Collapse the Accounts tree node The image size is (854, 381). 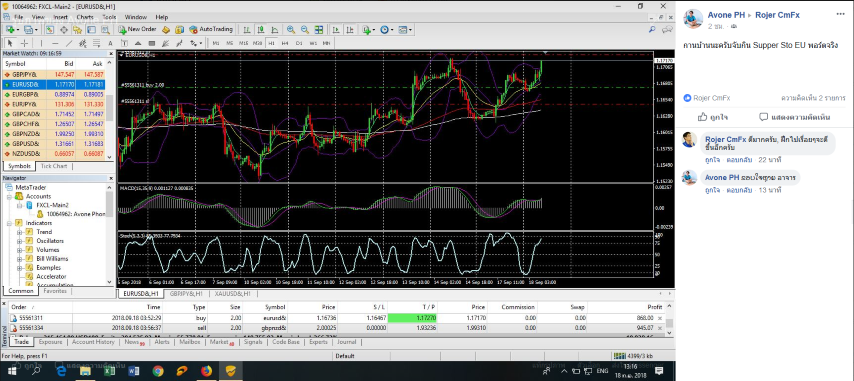(x=10, y=196)
